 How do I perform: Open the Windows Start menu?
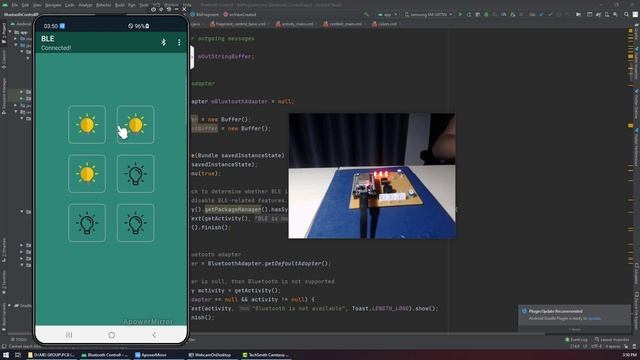point(5,355)
